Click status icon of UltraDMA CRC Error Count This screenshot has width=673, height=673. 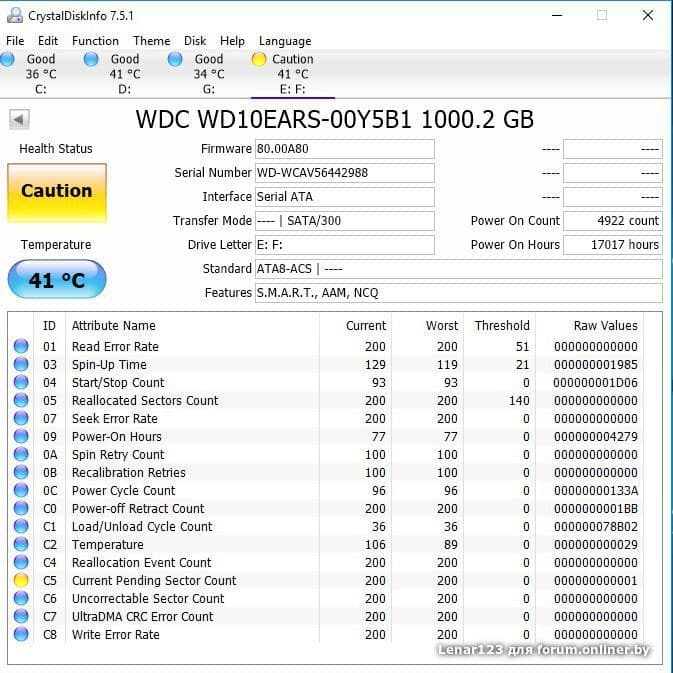tap(21, 616)
